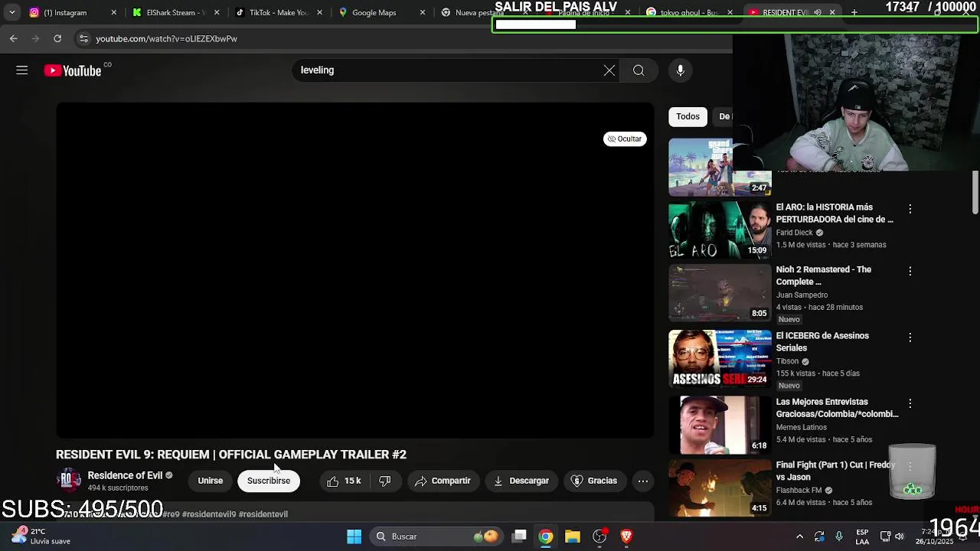Image resolution: width=980 pixels, height=551 pixels.
Task: Open Las Mejores Entrevistas Graciosas title
Action: click(837, 408)
